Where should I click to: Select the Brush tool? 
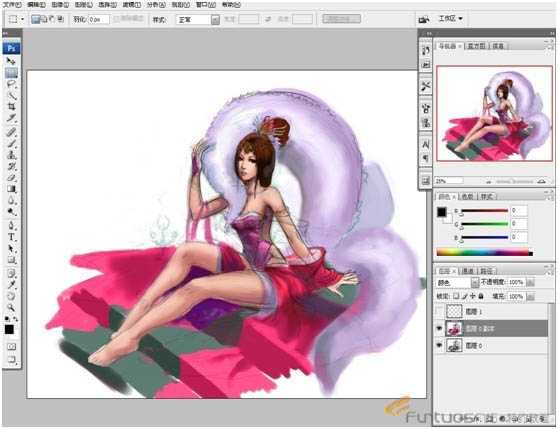pyautogui.click(x=11, y=143)
